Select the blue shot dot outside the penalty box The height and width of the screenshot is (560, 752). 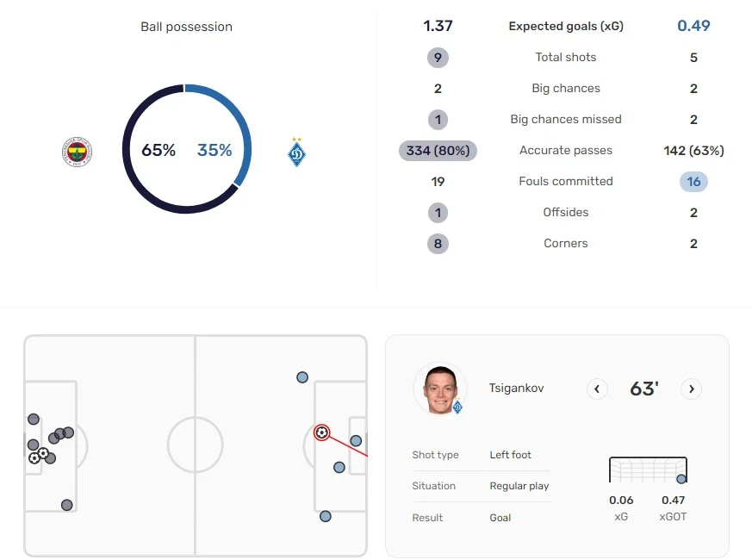pos(302,377)
